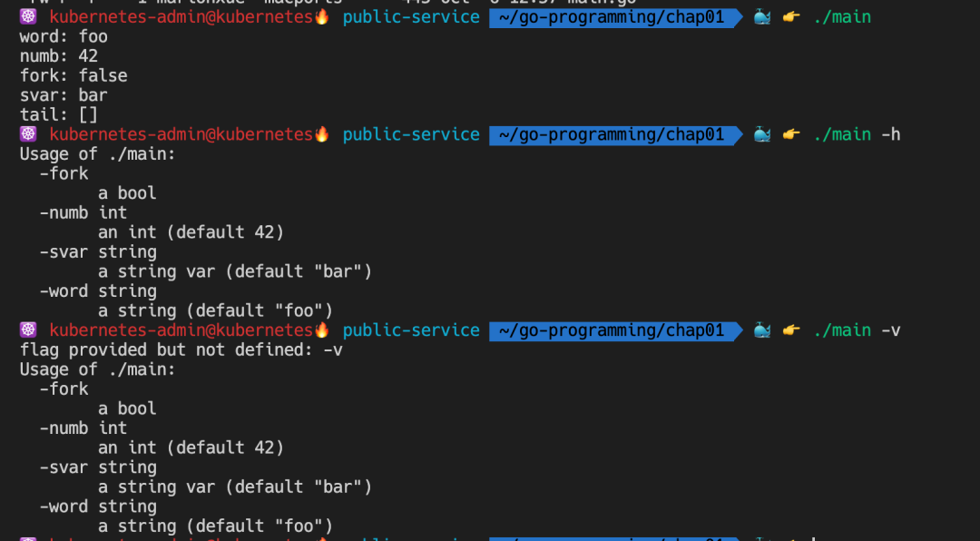Click "Usage of ./main:" below the error message
This screenshot has width=980, height=541.
pyautogui.click(x=98, y=369)
